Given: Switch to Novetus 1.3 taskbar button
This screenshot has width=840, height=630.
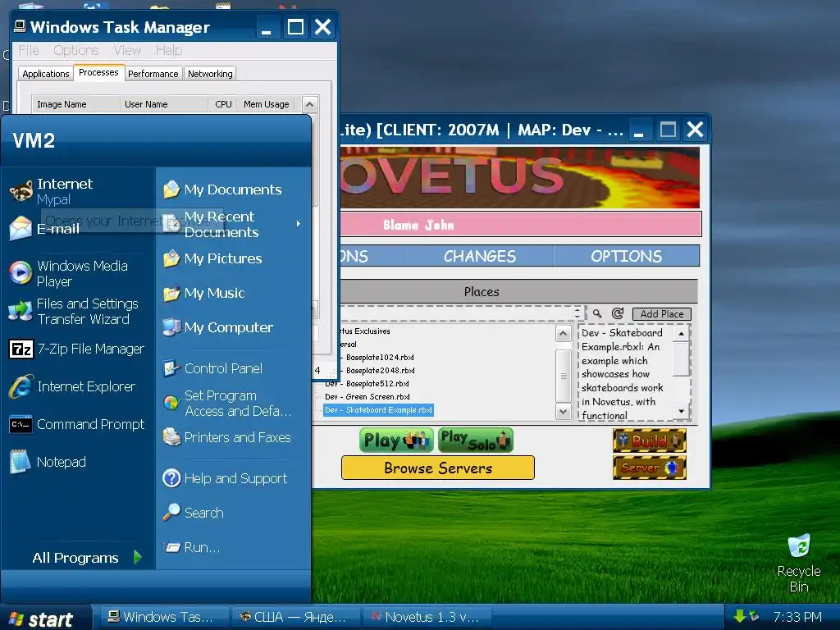Looking at the screenshot, I should pos(425,617).
